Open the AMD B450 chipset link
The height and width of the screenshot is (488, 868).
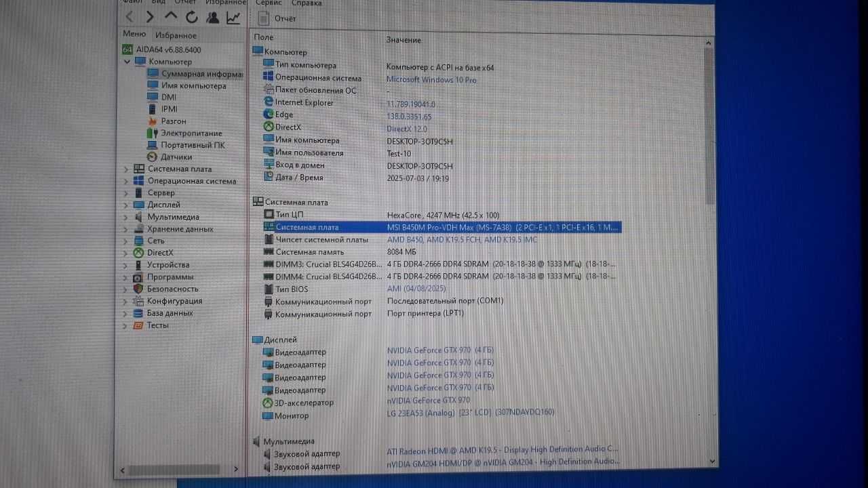pyautogui.click(x=462, y=240)
